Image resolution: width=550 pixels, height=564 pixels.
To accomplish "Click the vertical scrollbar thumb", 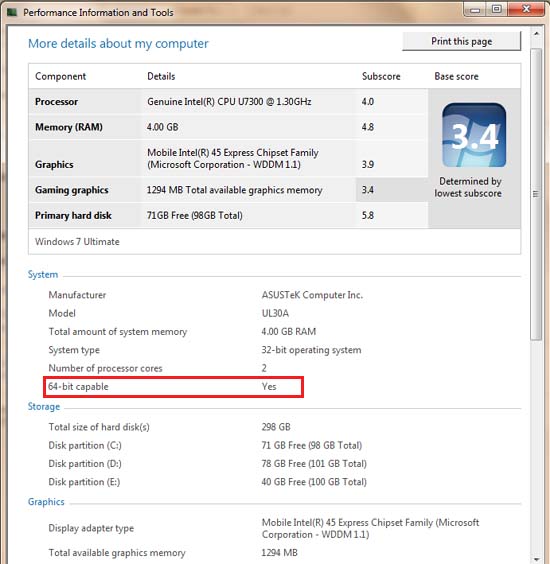I will click(536, 194).
